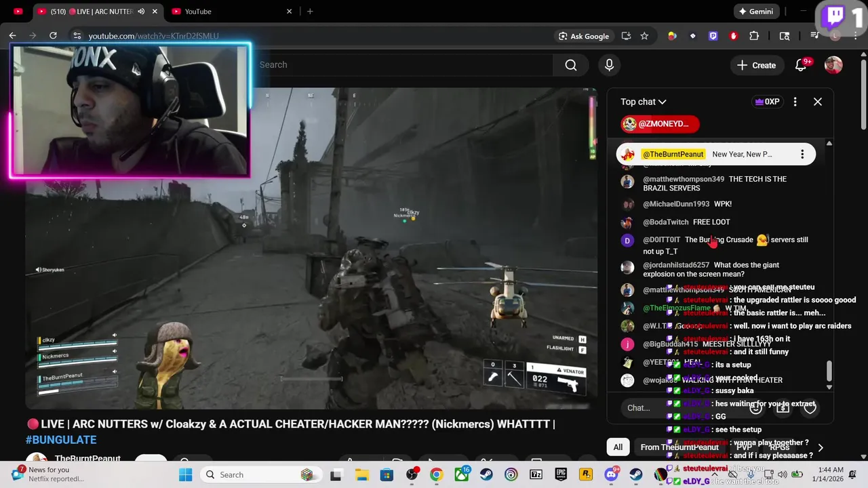Open the YouTube account avatar menu

pos(833,65)
